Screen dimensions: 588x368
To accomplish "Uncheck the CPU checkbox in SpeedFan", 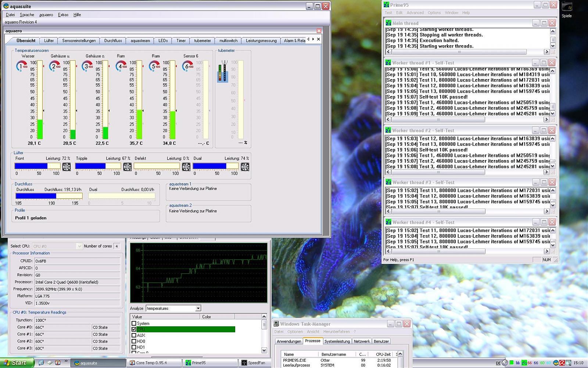I will click(x=134, y=329).
